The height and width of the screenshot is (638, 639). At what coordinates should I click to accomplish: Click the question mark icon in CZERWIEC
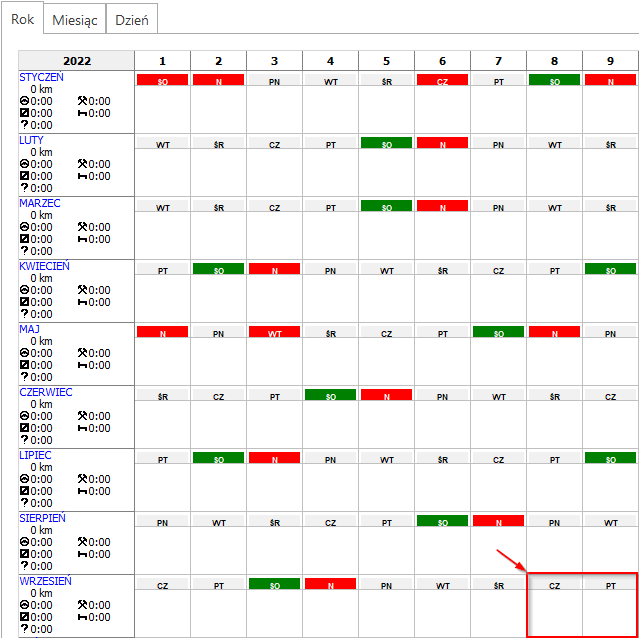pos(24,440)
